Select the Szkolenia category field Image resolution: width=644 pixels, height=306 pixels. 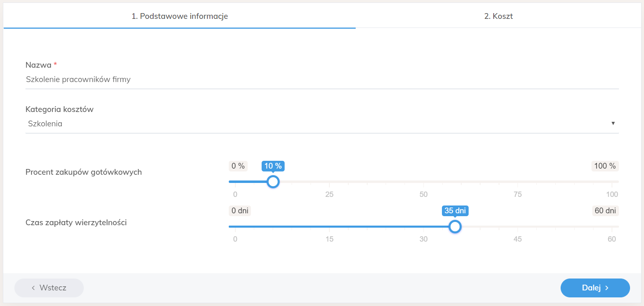(x=322, y=123)
